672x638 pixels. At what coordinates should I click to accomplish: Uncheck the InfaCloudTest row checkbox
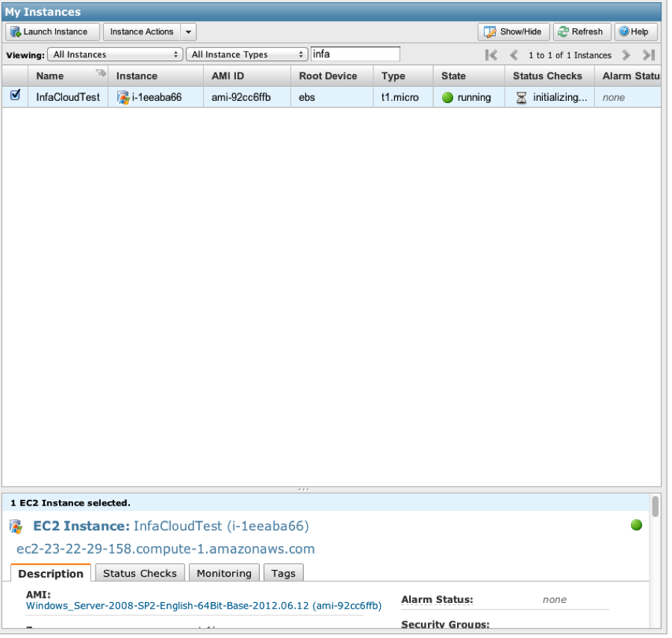[x=15, y=95]
